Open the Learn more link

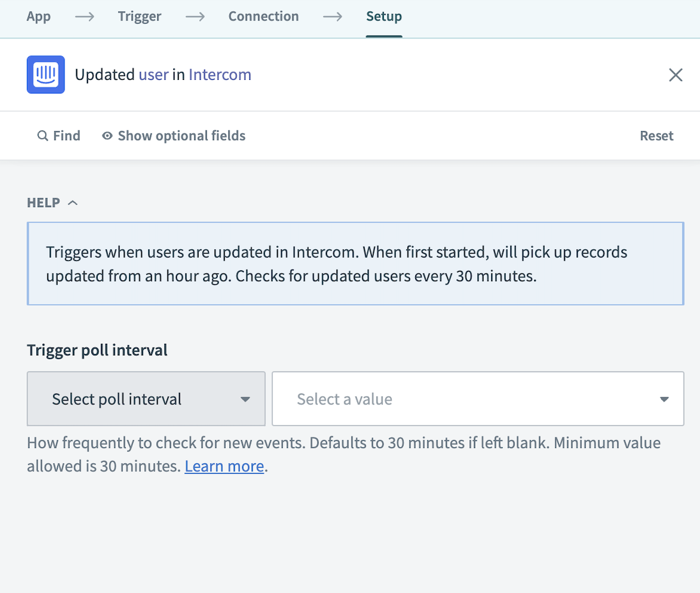[x=224, y=466]
